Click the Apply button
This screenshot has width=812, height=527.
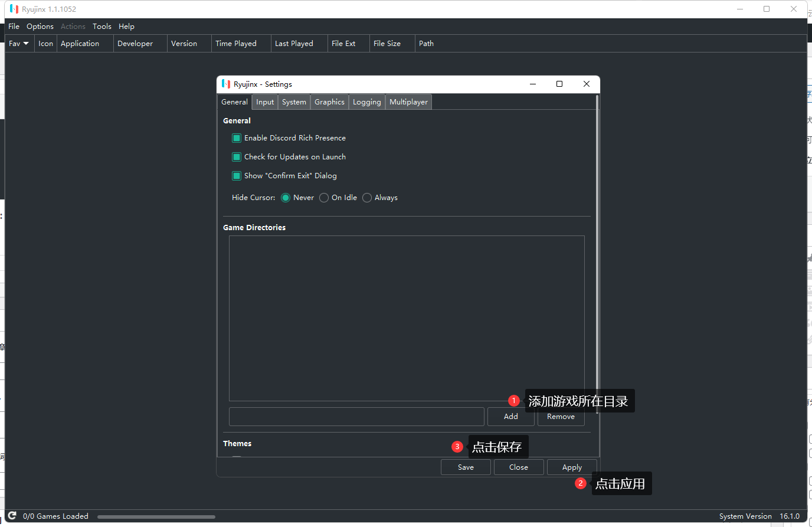pyautogui.click(x=572, y=467)
